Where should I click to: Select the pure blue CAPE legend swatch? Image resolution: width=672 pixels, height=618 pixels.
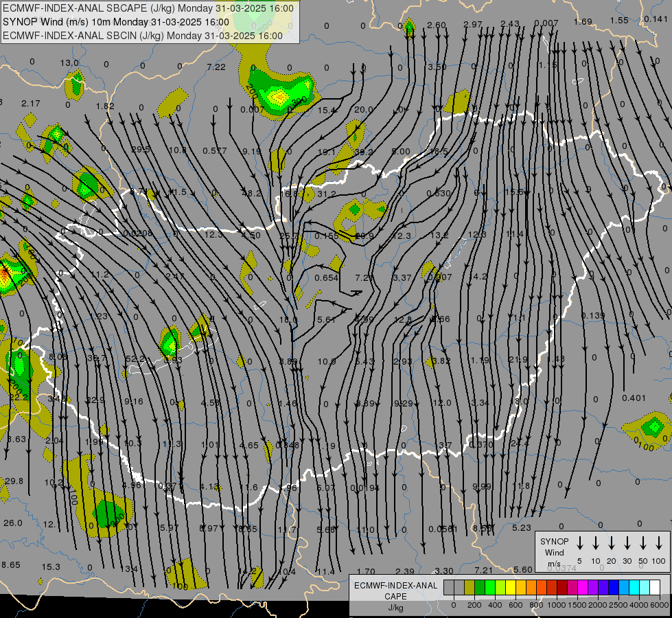click(x=613, y=587)
